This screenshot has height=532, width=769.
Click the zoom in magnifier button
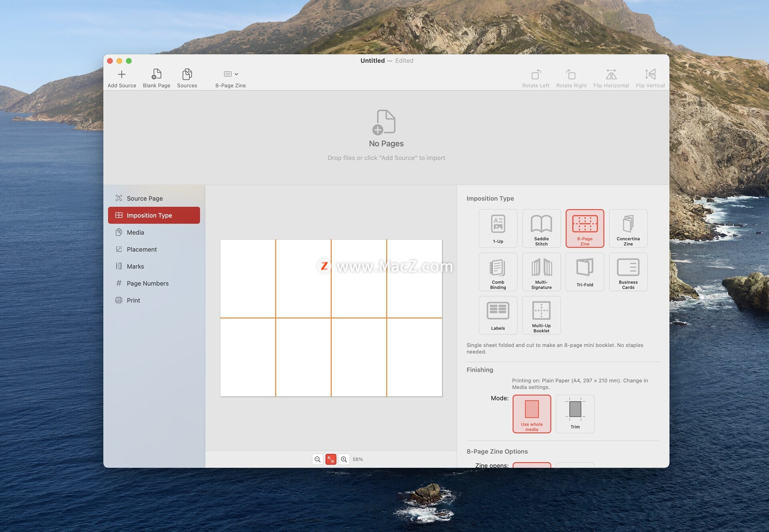[344, 459]
